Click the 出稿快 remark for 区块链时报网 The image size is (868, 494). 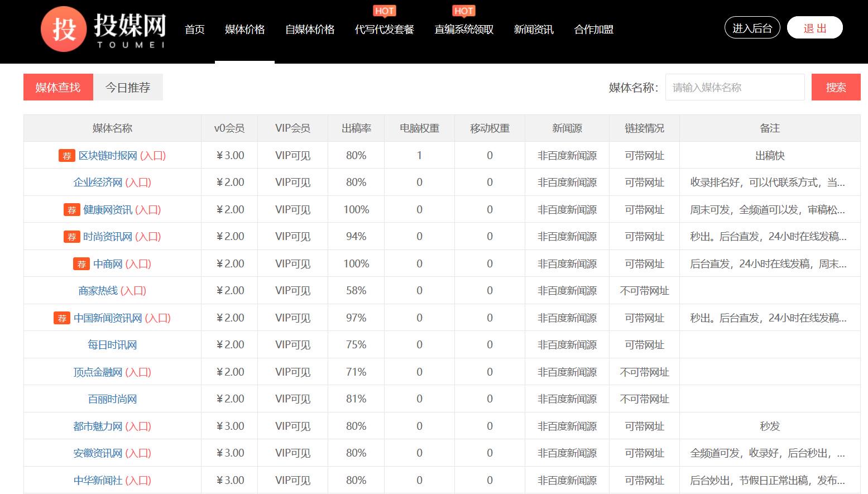coord(770,156)
